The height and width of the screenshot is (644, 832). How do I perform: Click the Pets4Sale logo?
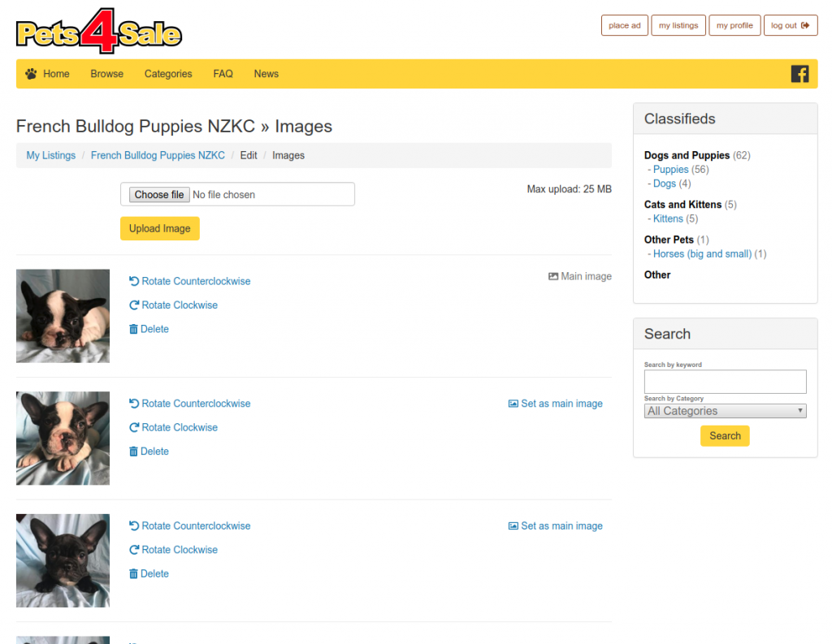(x=99, y=30)
